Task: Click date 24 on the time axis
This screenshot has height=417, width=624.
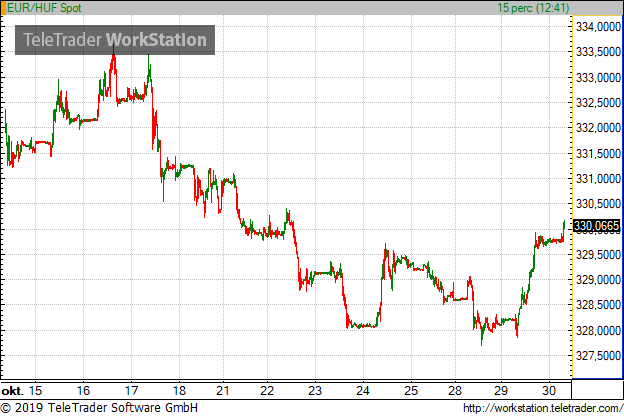Action: [363, 391]
